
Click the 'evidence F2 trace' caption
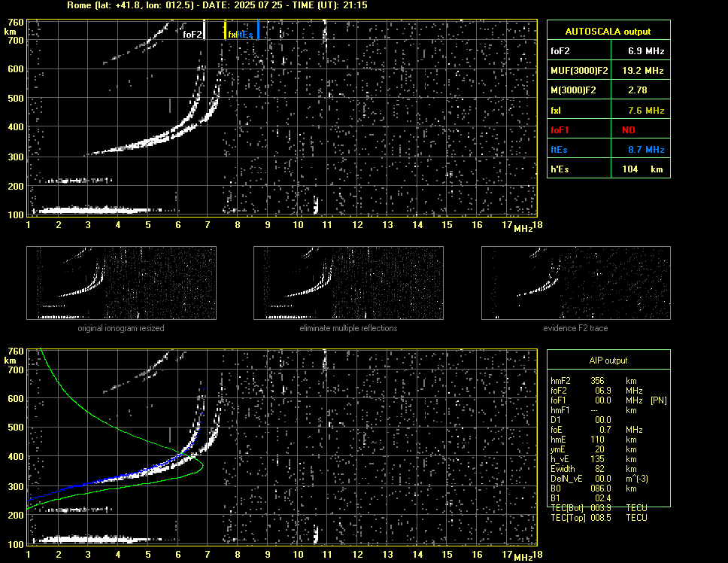pos(576,328)
